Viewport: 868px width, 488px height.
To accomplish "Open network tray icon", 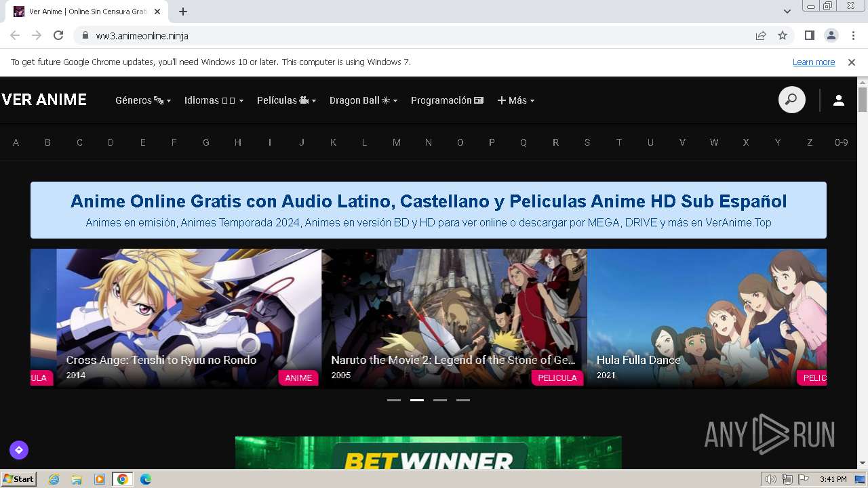I will (x=787, y=479).
